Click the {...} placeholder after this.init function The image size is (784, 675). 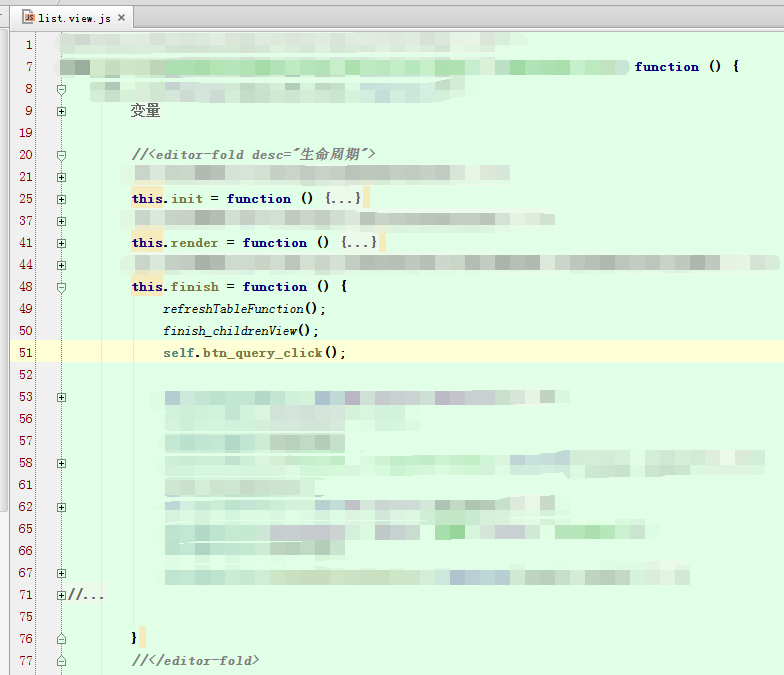click(342, 199)
